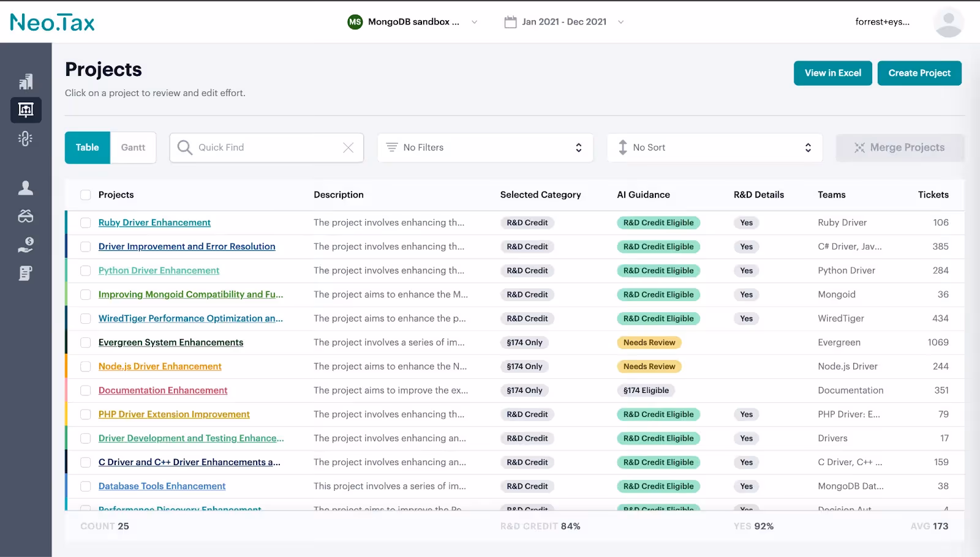Open the Documentation Enhancement project link
The width and height of the screenshot is (980, 557).
tap(163, 391)
